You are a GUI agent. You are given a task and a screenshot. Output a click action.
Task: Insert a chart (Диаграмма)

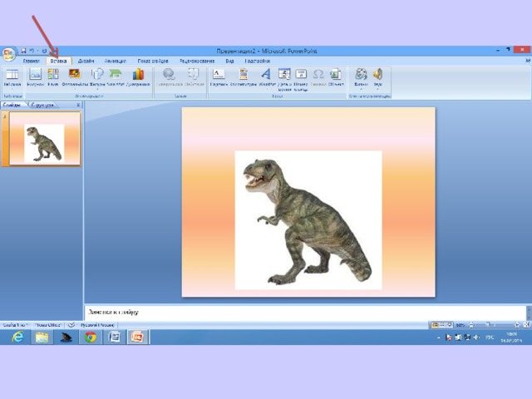click(x=138, y=77)
